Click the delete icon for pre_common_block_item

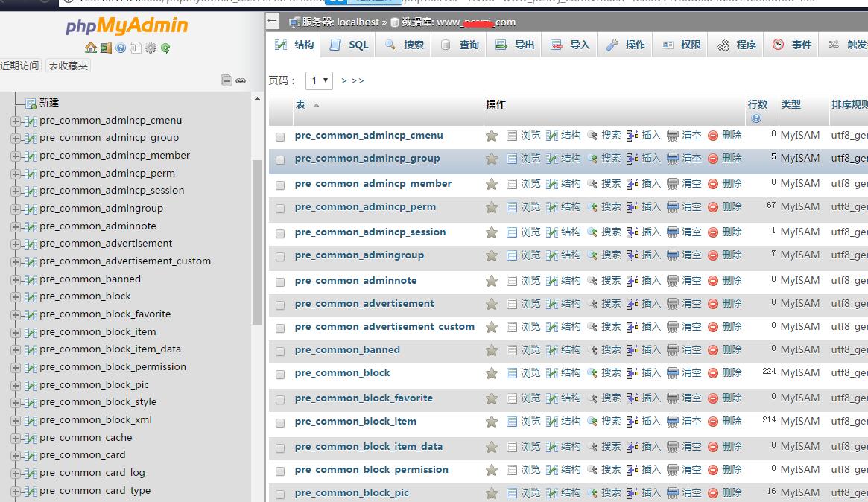click(713, 422)
